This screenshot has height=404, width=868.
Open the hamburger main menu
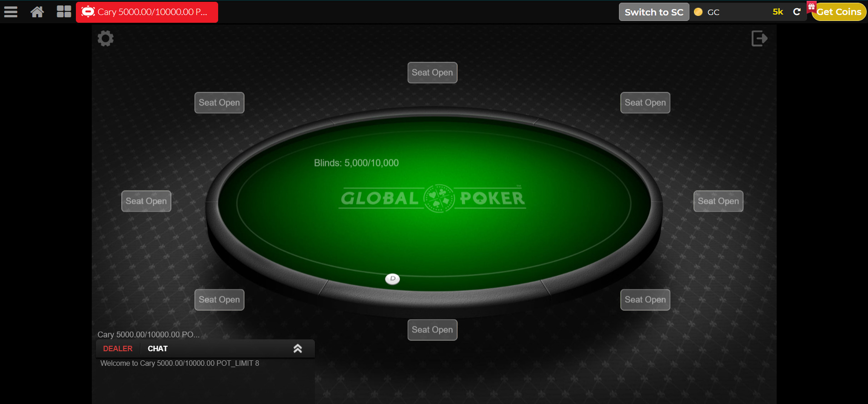coord(11,12)
